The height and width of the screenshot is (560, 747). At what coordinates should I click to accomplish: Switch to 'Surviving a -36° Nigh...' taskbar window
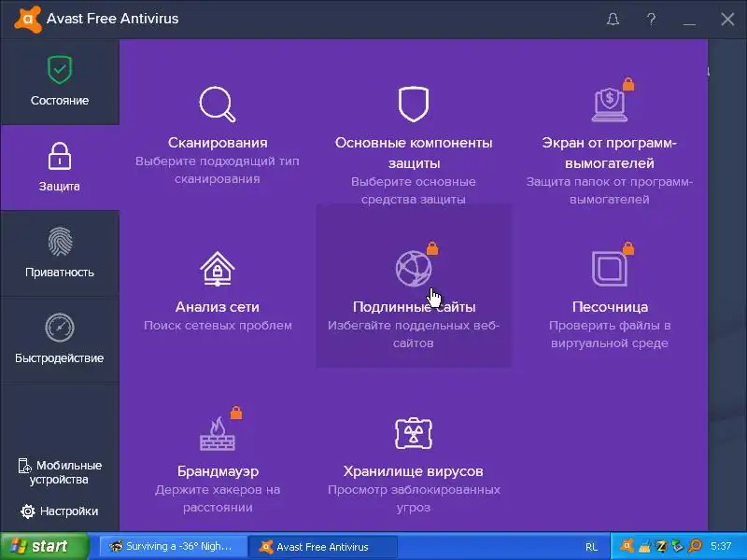174,546
